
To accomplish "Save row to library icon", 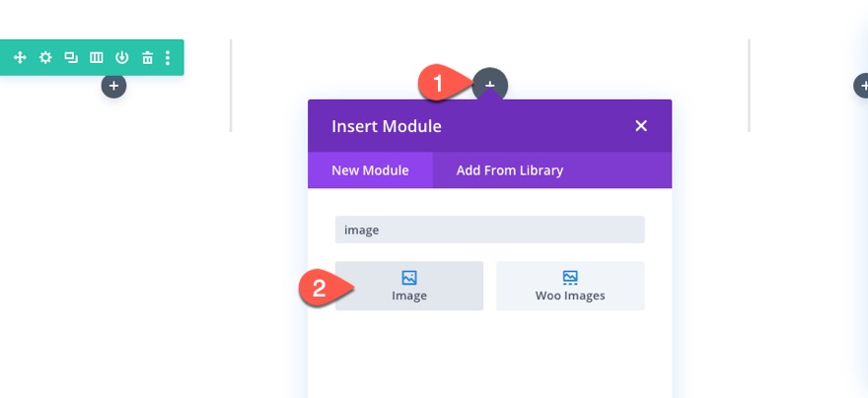I will [122, 58].
